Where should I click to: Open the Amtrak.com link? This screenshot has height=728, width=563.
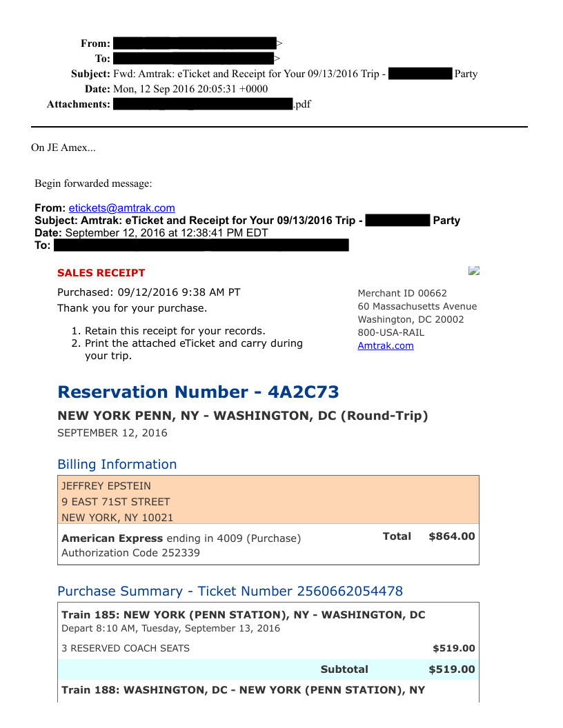coord(385,345)
